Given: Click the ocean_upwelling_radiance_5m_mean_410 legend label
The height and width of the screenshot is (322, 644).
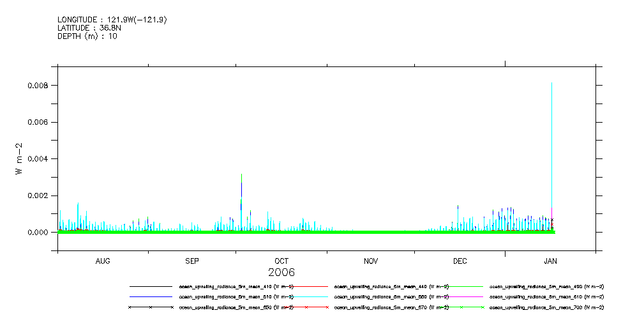Looking at the screenshot, I should point(236,287).
